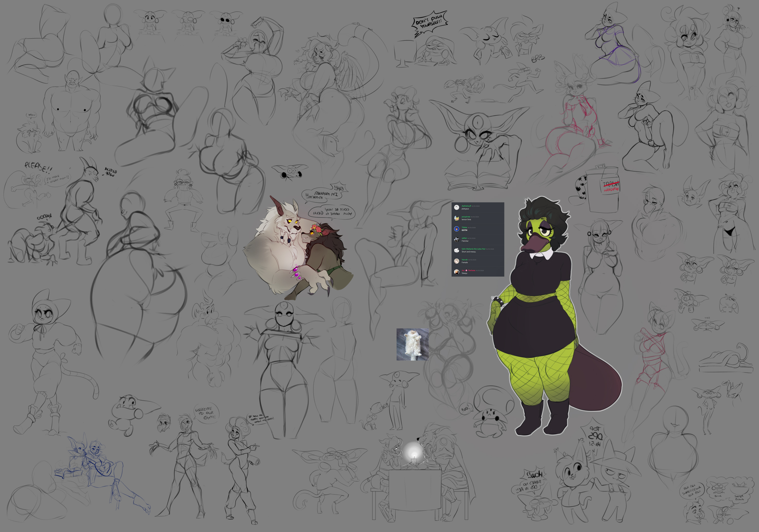
Task: Click Tibbie's blue circular avatar
Action: 457,229
